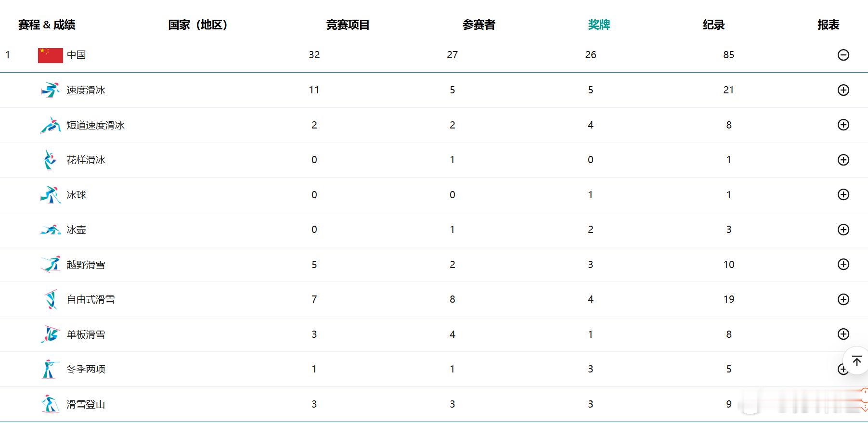The image size is (868, 423).
Task: Click the 滑雪登山 sport name
Action: click(x=86, y=404)
